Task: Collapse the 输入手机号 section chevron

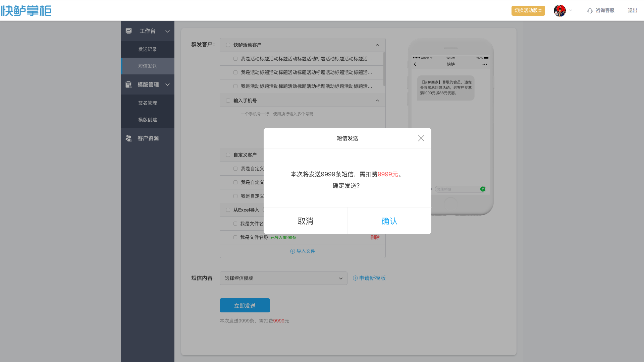Action: point(377,101)
